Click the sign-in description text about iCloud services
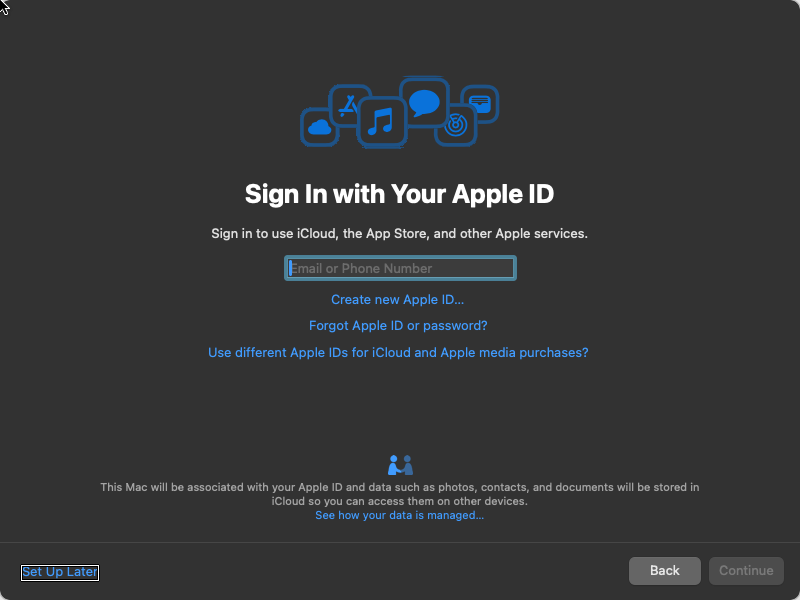This screenshot has width=800, height=600. pos(400,233)
